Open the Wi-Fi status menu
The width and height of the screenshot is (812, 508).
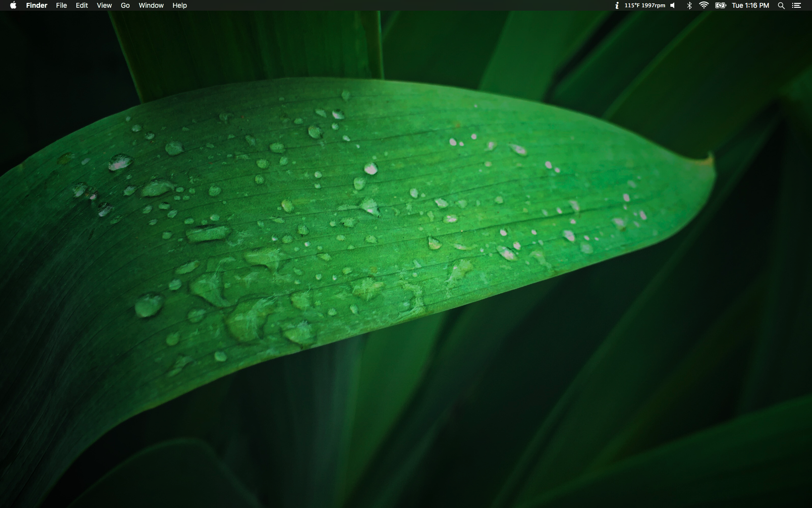(x=704, y=5)
